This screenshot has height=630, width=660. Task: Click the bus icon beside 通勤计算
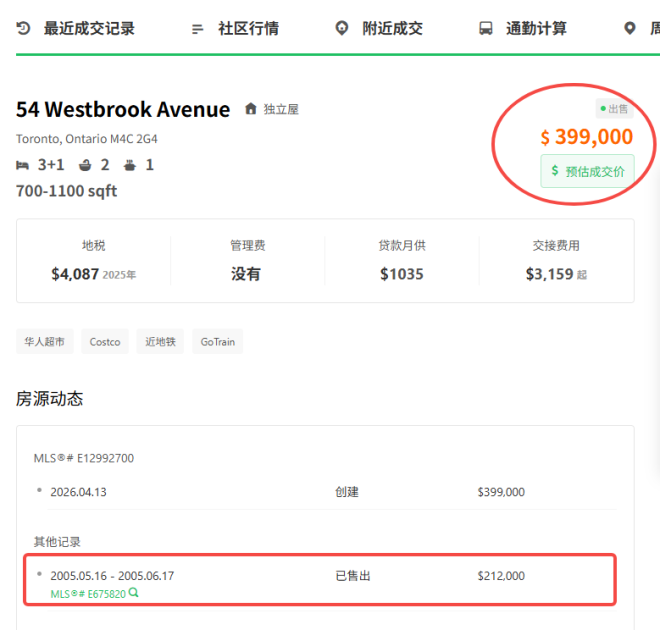click(x=486, y=28)
